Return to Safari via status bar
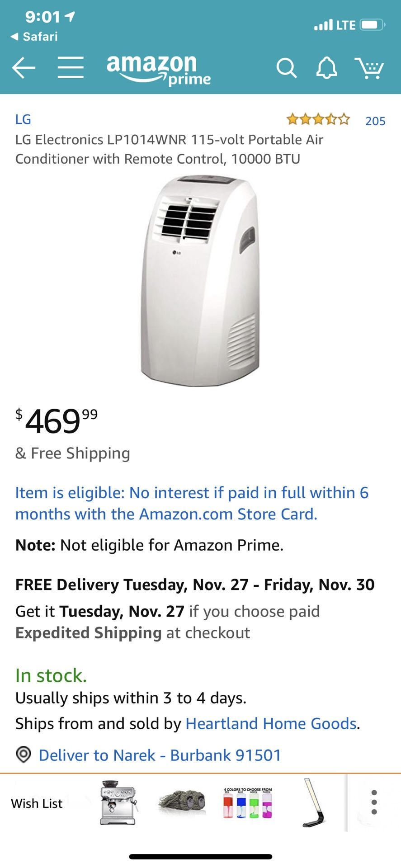The width and height of the screenshot is (401, 868). pyautogui.click(x=34, y=37)
